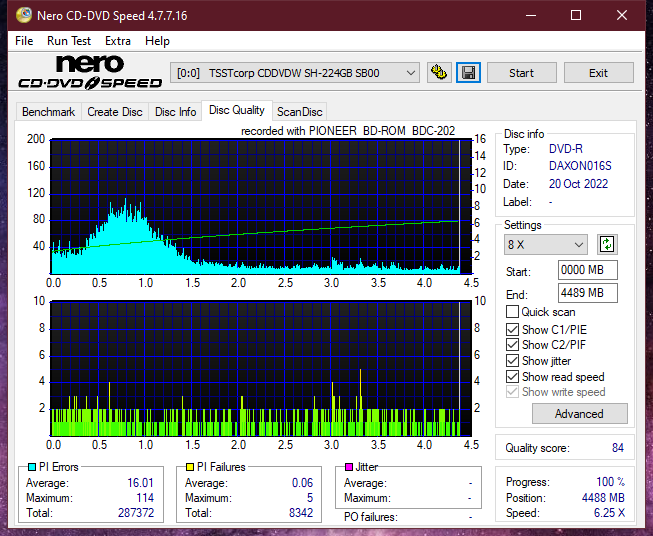Click PI Errors maximum value 114

coord(145,498)
